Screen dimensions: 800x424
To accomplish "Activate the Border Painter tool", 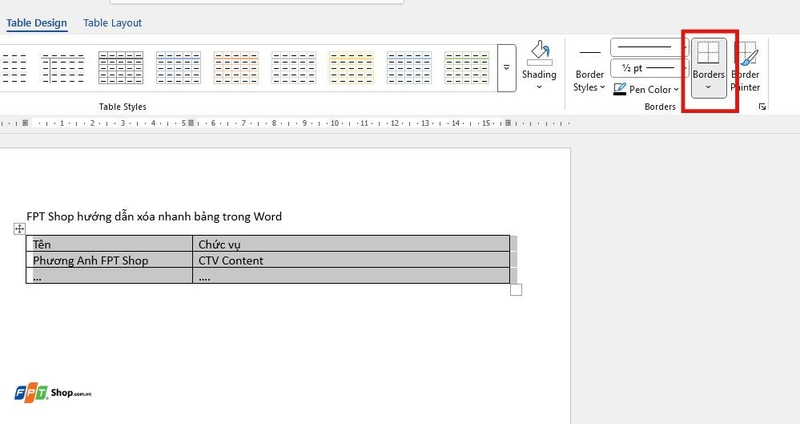I will point(745,67).
